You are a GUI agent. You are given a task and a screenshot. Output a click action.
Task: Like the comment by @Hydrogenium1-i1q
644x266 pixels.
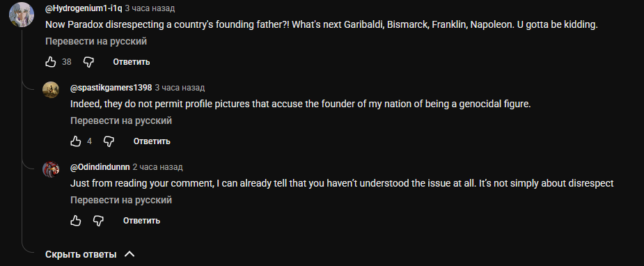(x=50, y=62)
